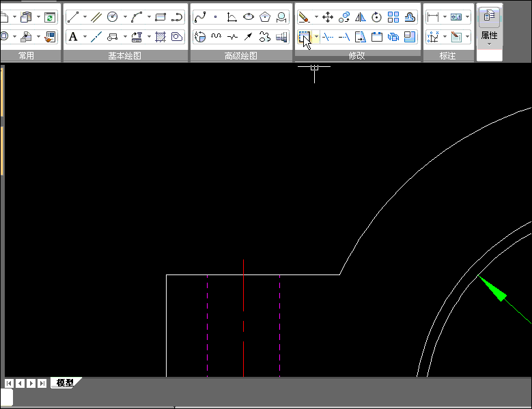The width and height of the screenshot is (532, 409).
Task: Select the Text (A) tool
Action: 73,36
